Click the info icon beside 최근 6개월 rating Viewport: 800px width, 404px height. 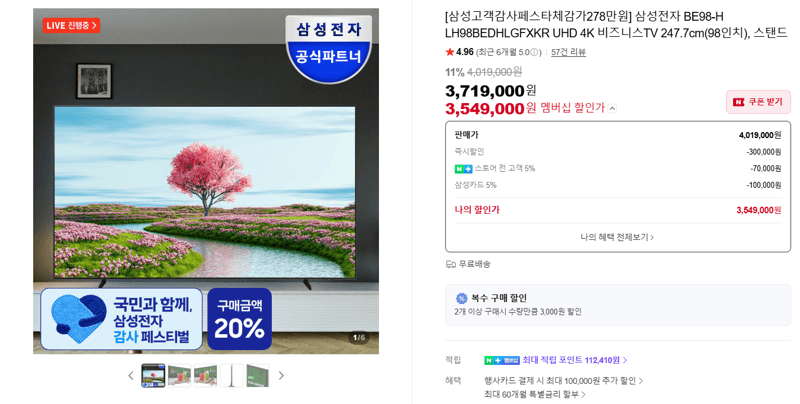point(535,52)
